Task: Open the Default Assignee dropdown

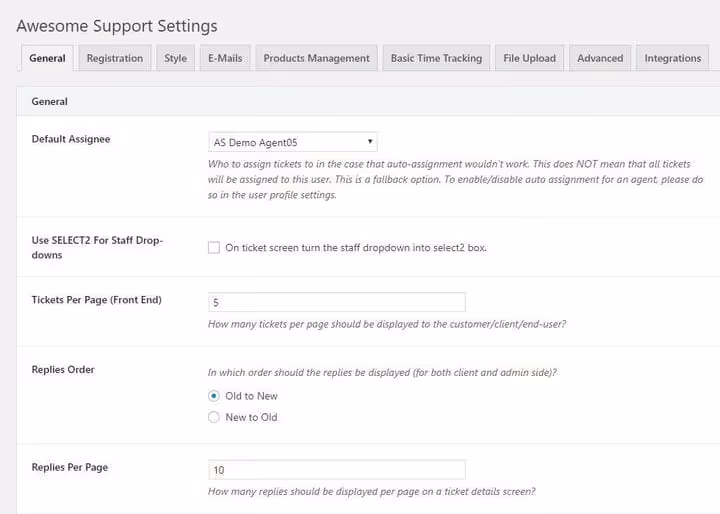Action: tap(292, 142)
